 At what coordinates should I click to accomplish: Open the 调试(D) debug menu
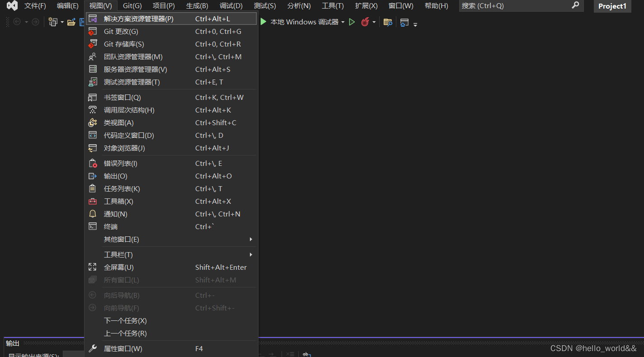pos(231,6)
